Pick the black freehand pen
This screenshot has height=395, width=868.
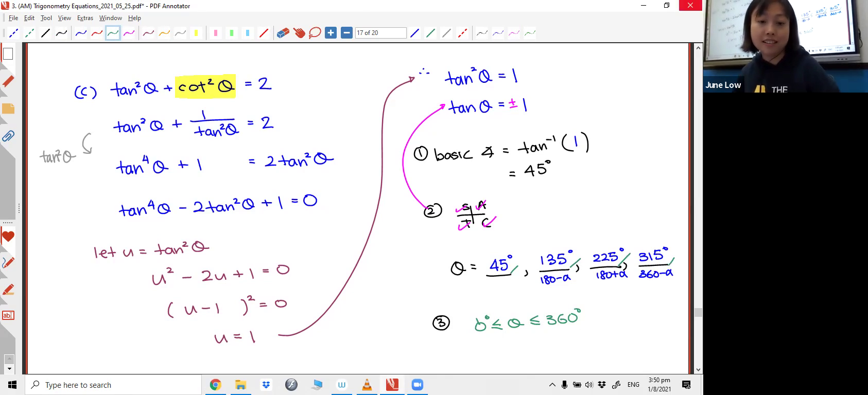coord(62,33)
